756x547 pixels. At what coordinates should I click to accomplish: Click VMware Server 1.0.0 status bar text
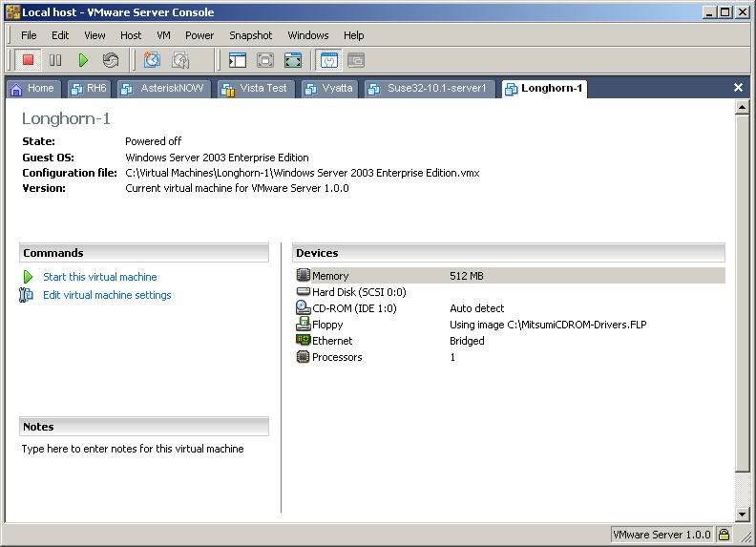661,535
